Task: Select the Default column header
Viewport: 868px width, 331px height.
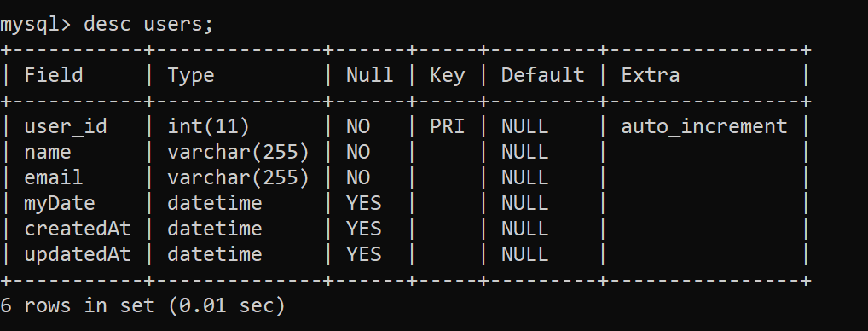Action: pyautogui.click(x=542, y=75)
